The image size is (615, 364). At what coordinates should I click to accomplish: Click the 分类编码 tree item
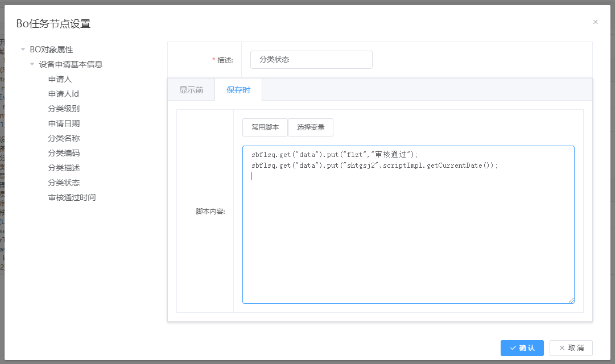coord(64,153)
